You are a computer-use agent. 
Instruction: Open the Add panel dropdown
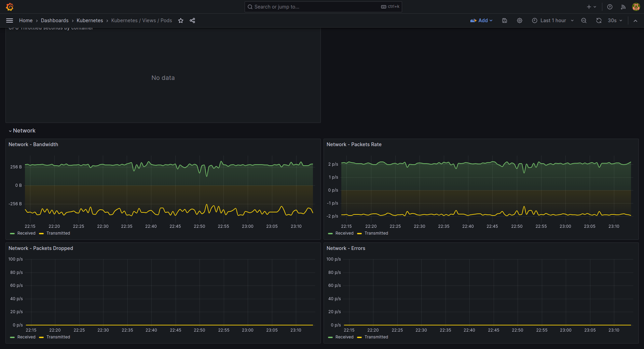click(x=481, y=20)
